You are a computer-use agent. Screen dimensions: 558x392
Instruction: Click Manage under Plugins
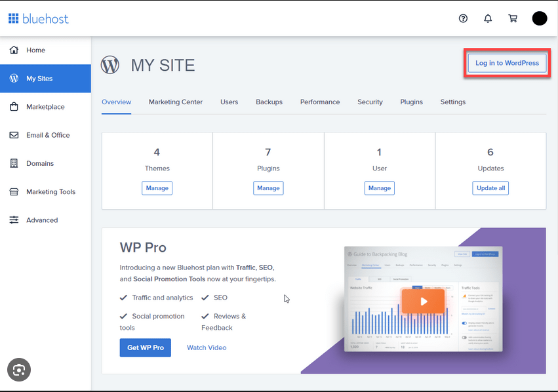[268, 188]
